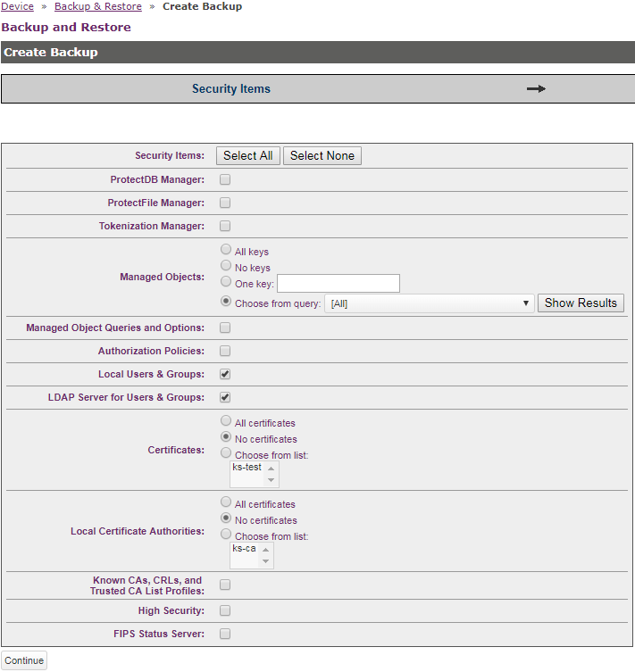
Task: Pick ks-test in the certificates list
Action: pos(246,467)
